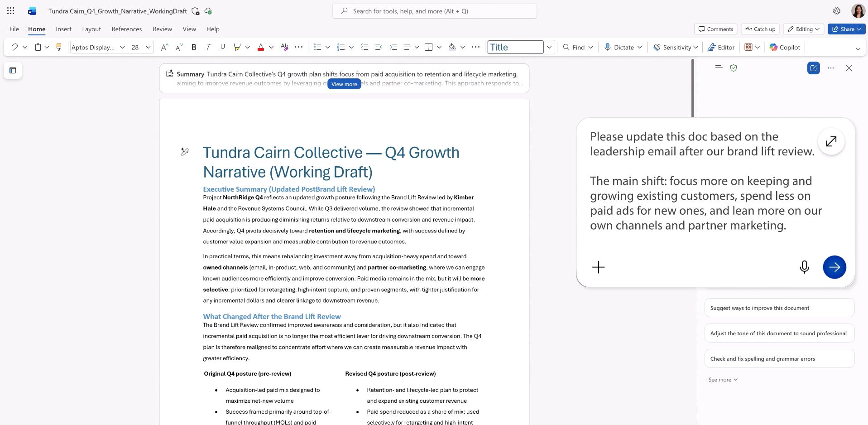868x425 pixels.
Task: Switch to the References tab
Action: tap(126, 29)
